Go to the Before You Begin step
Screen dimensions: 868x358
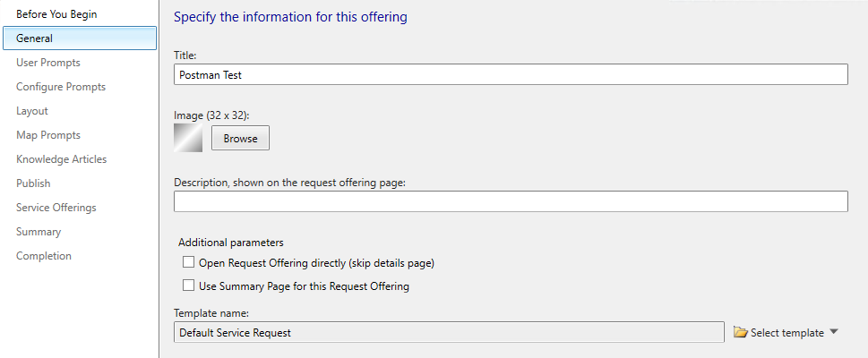pyautogui.click(x=56, y=14)
